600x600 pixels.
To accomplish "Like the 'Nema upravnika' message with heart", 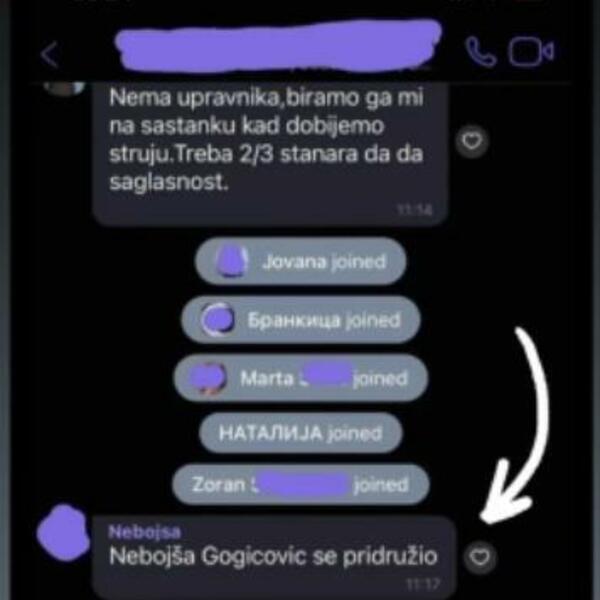I will (x=472, y=141).
